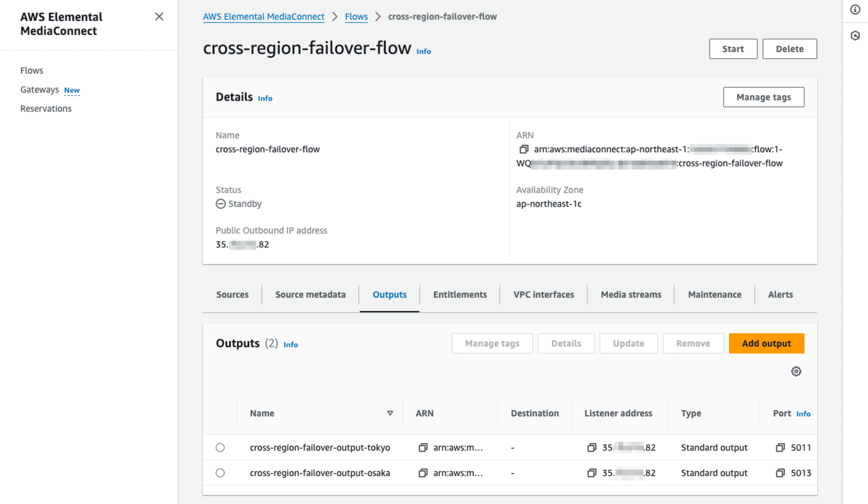Image resolution: width=868 pixels, height=504 pixels.
Task: Click cross-region-failover-output-osaka name text
Action: [x=320, y=473]
